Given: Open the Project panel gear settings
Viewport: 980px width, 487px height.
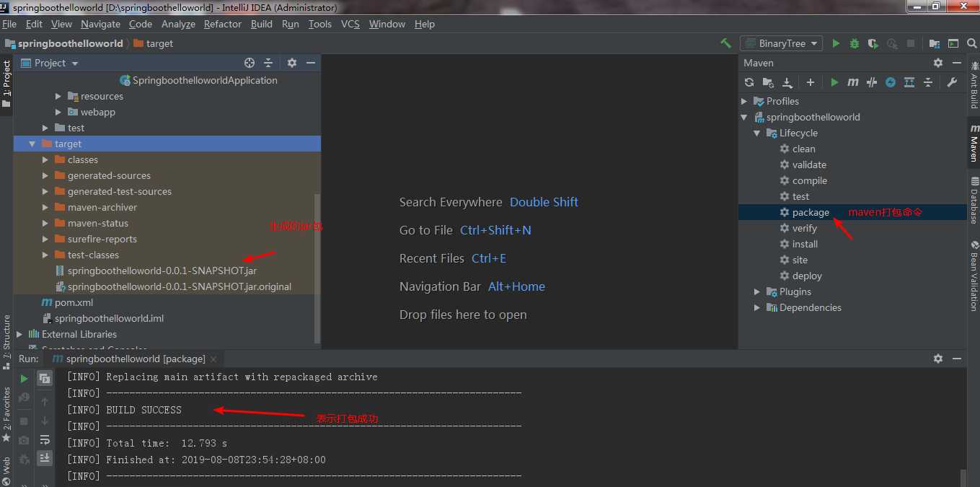Looking at the screenshot, I should coord(292,63).
